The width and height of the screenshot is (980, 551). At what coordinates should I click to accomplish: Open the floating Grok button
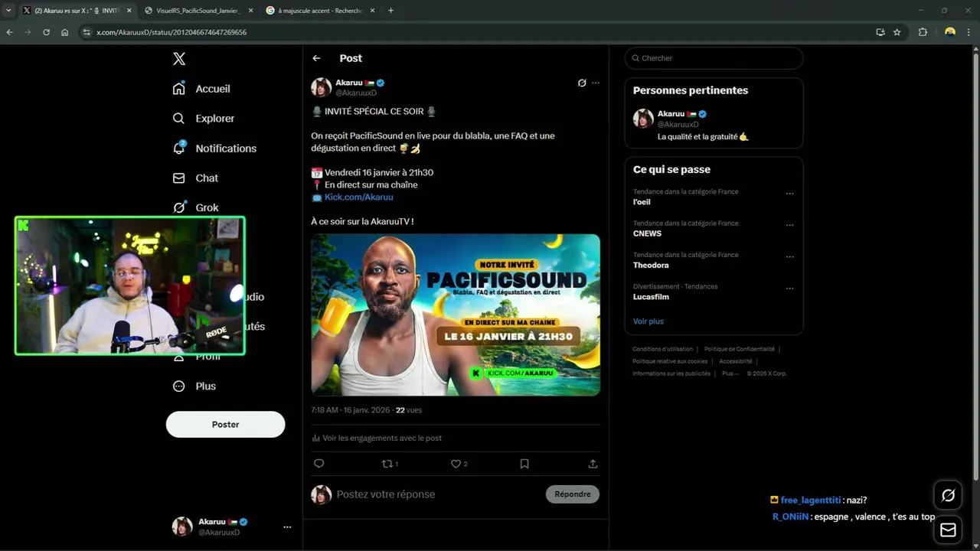948,496
